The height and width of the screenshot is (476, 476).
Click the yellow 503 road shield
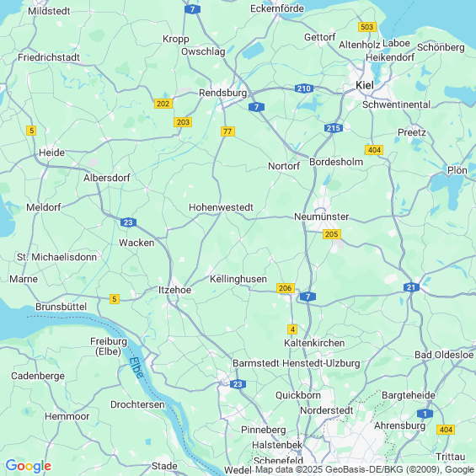tap(367, 27)
